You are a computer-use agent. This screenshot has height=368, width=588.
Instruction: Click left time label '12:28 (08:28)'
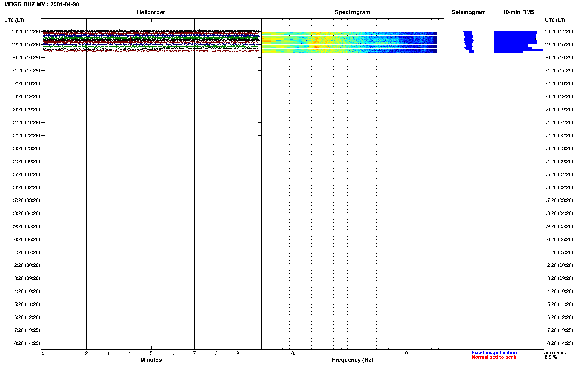coord(26,265)
